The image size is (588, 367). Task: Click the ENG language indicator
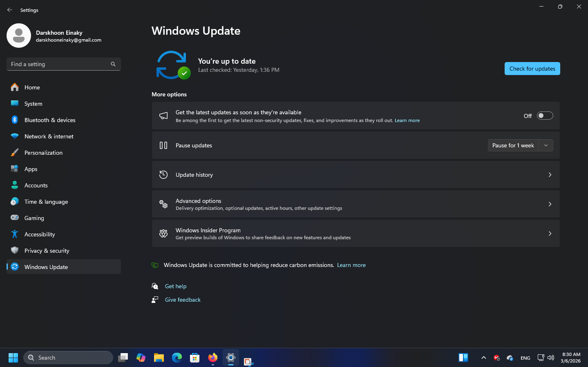(525, 358)
